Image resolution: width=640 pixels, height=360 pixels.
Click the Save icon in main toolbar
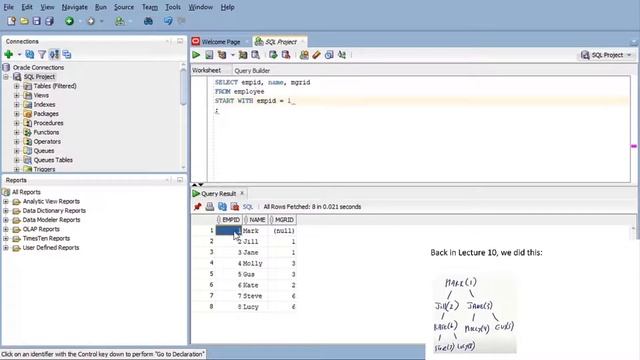[x=37, y=21]
